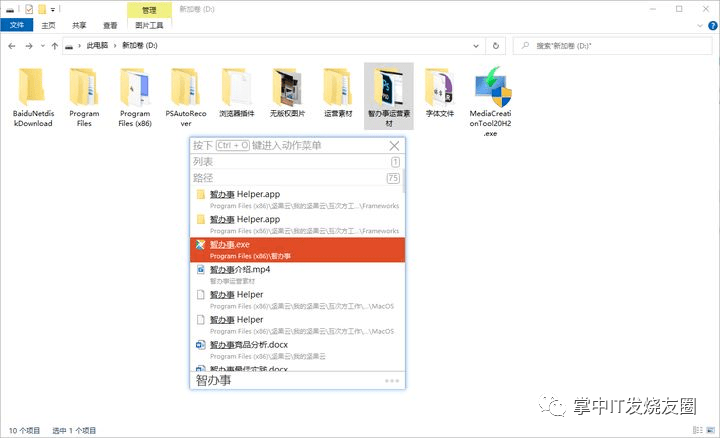
Task: Click new folder icon in quick access toolbar
Action: pos(42,9)
